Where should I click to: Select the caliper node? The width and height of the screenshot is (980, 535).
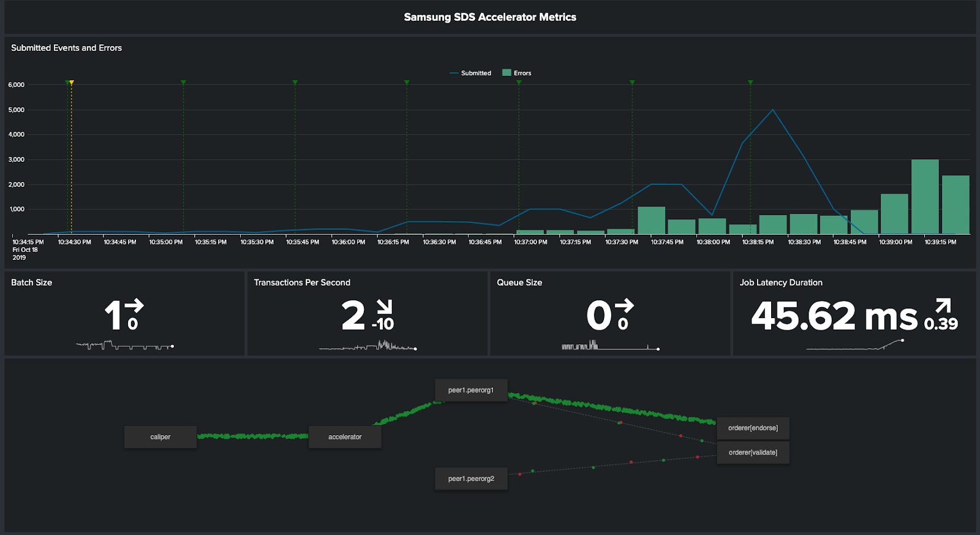(x=160, y=437)
